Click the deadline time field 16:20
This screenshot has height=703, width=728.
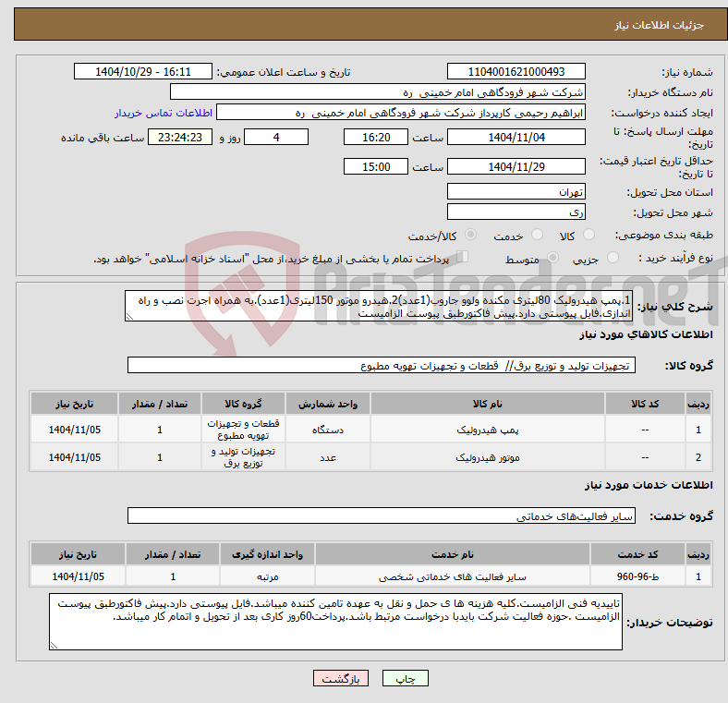point(376,137)
